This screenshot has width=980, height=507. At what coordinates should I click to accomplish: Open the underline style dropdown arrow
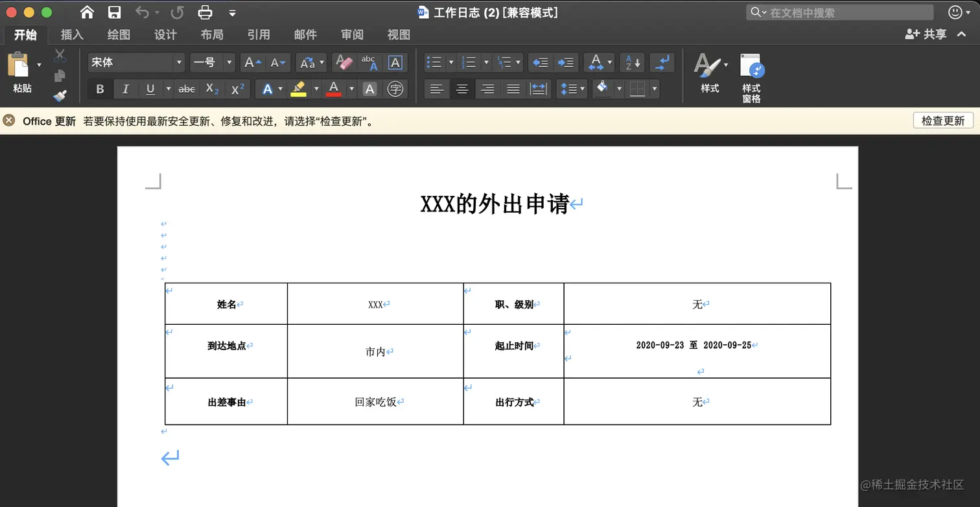(x=169, y=89)
